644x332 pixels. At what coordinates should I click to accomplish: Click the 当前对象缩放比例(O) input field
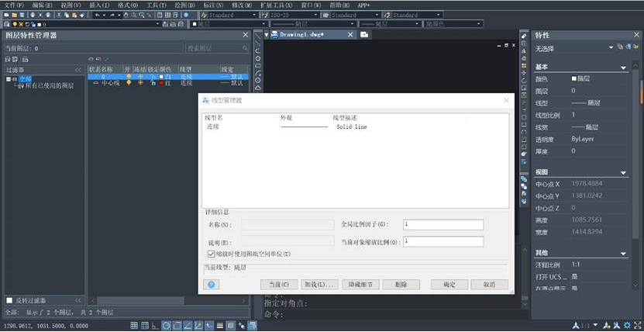(x=443, y=241)
